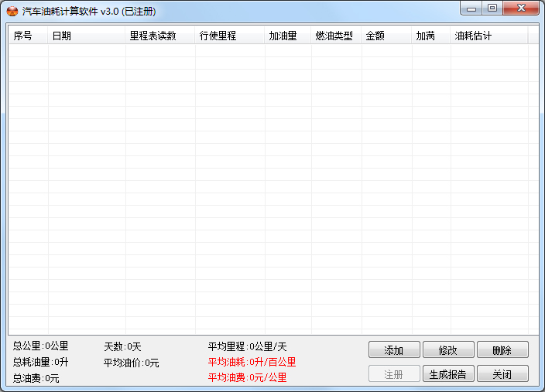This screenshot has width=545, height=392.
Task: Click the 油耗估计 column header
Action: [x=489, y=36]
